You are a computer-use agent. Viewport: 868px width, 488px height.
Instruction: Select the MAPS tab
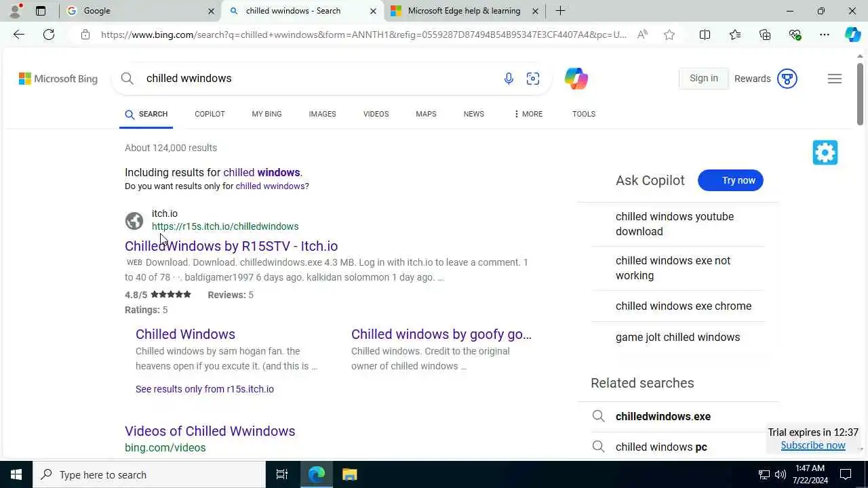pyautogui.click(x=426, y=114)
